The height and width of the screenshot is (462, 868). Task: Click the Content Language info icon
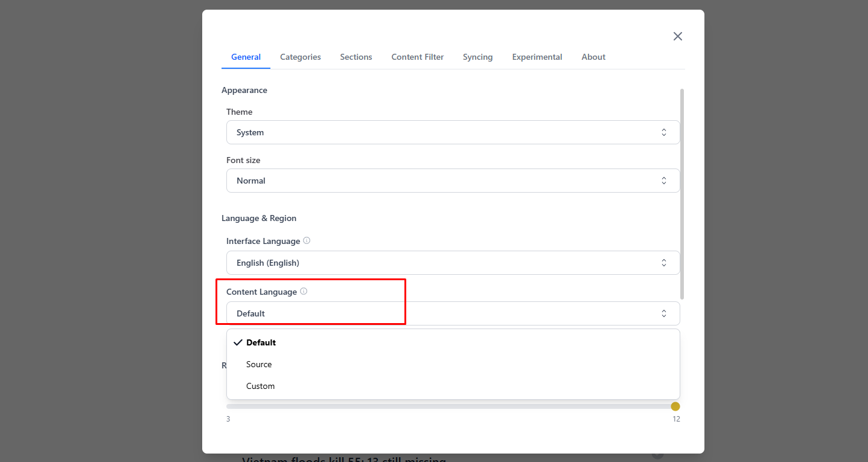click(x=304, y=291)
